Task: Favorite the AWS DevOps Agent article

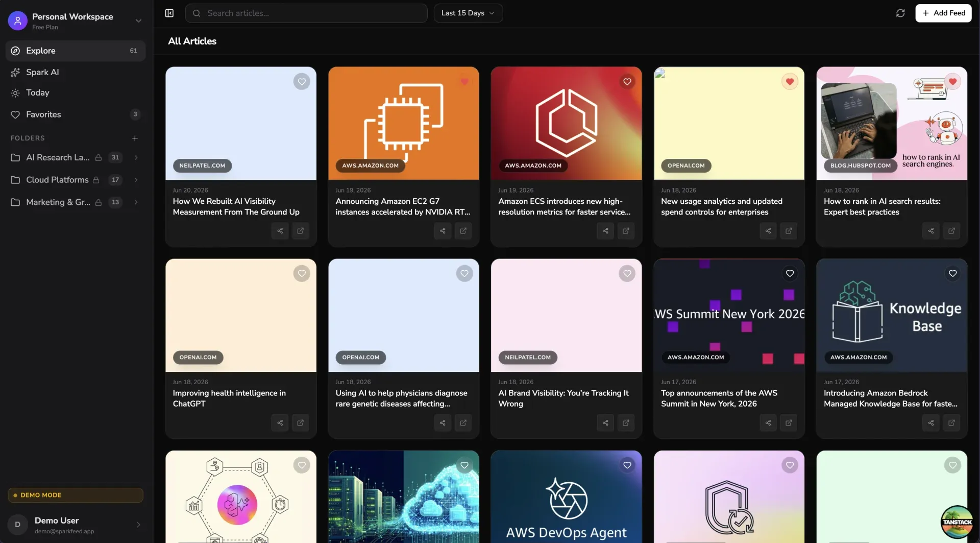Action: 627,465
